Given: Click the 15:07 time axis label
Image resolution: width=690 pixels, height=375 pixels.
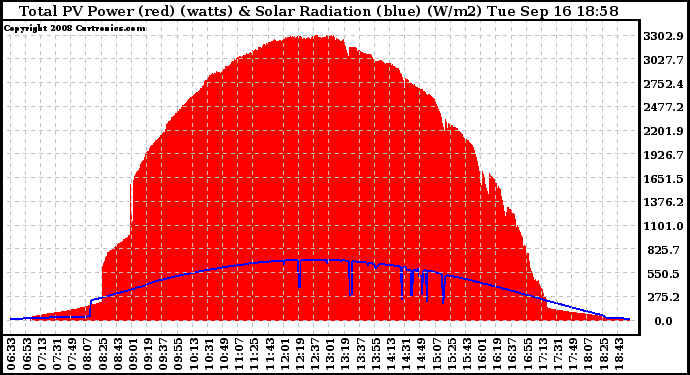Looking at the screenshot, I should tap(436, 353).
